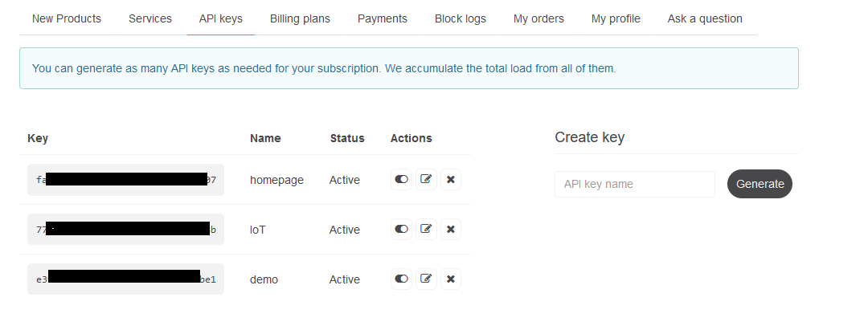The image size is (868, 326).
Task: Switch to the Billing plans tab
Action: 300,18
